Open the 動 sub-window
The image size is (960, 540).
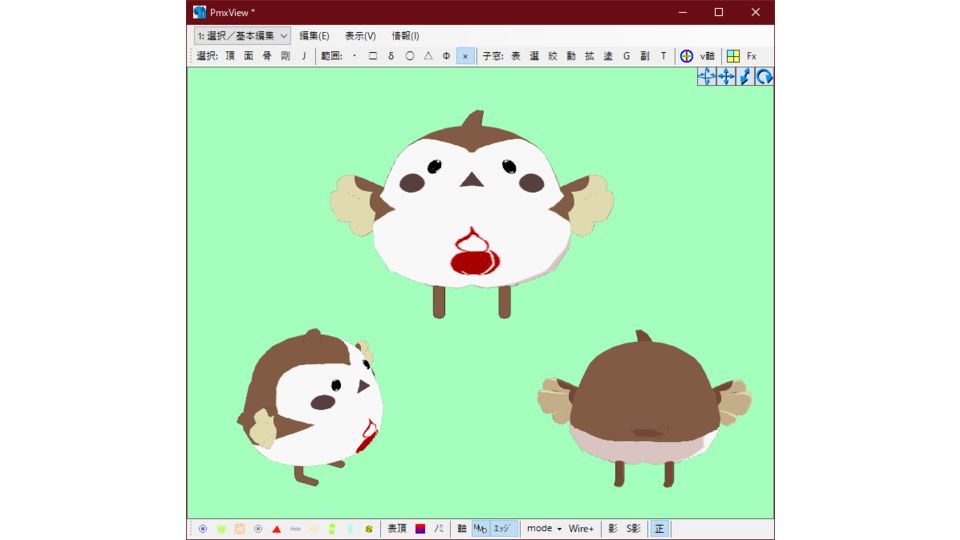click(x=571, y=56)
